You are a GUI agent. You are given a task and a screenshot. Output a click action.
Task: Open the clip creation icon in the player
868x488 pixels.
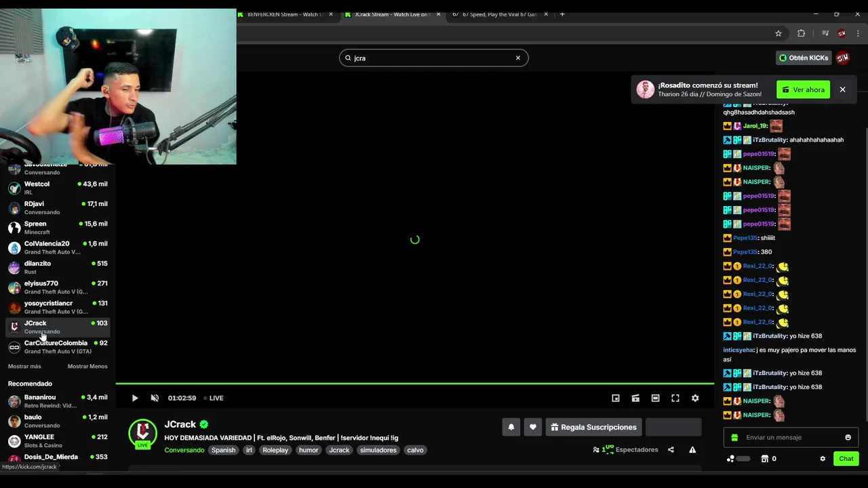(x=635, y=398)
